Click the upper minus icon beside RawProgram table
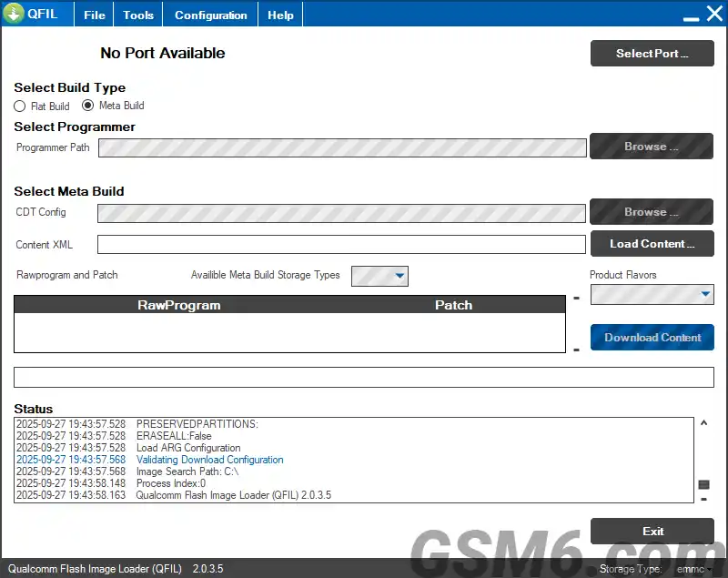This screenshot has width=728, height=578. point(576,299)
